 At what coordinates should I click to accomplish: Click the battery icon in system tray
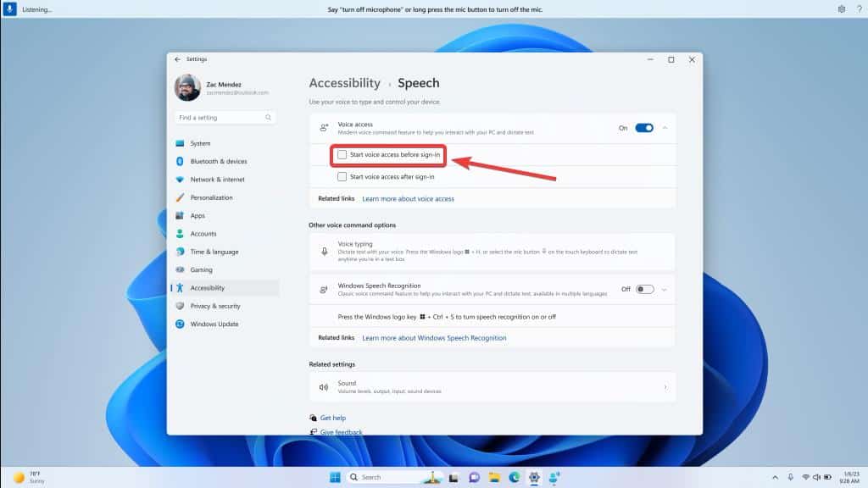pos(827,478)
